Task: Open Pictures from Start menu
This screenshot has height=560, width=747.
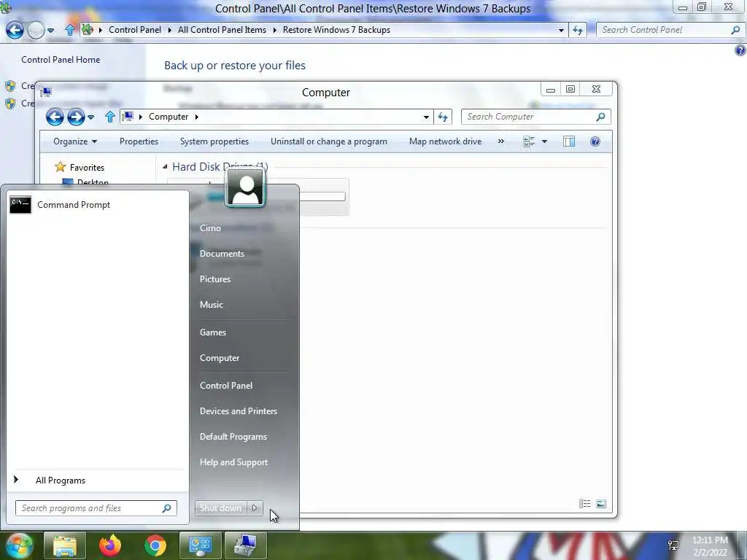Action: click(215, 279)
